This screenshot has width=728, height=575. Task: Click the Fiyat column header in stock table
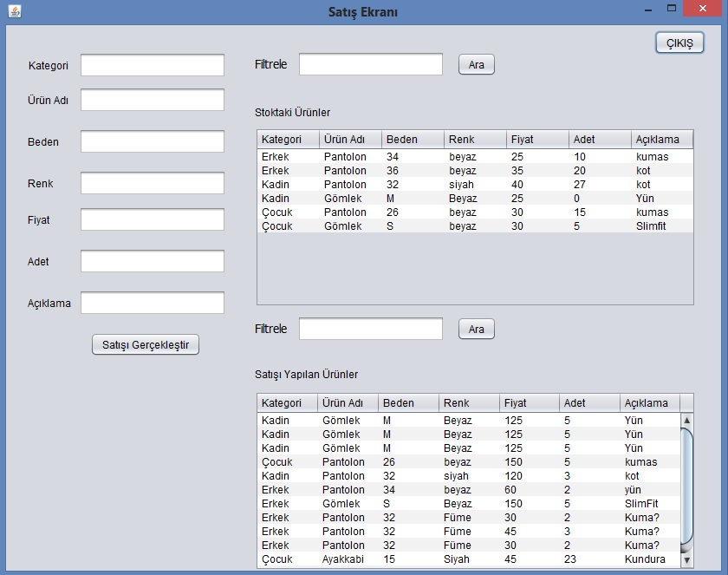click(537, 140)
